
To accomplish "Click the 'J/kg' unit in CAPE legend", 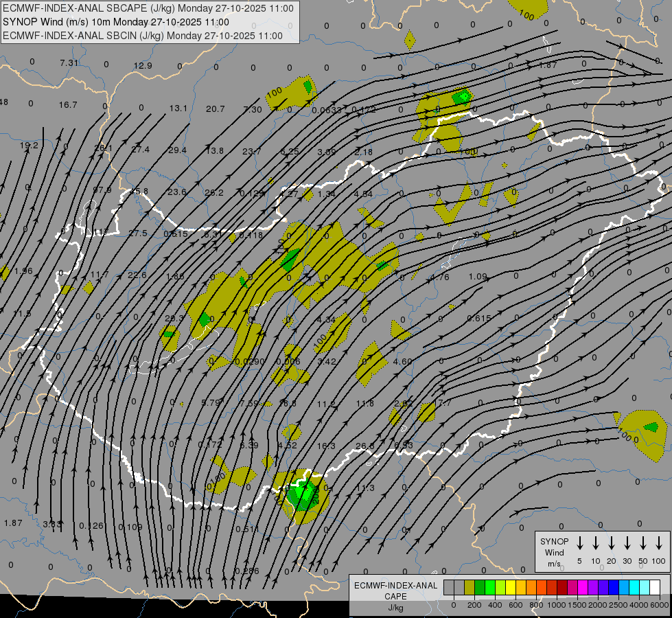I will (x=395, y=608).
